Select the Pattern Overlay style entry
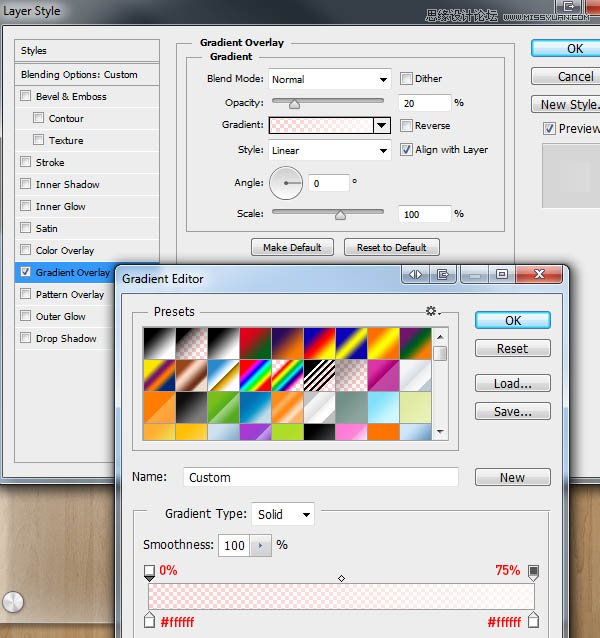The image size is (600, 638). [65, 294]
